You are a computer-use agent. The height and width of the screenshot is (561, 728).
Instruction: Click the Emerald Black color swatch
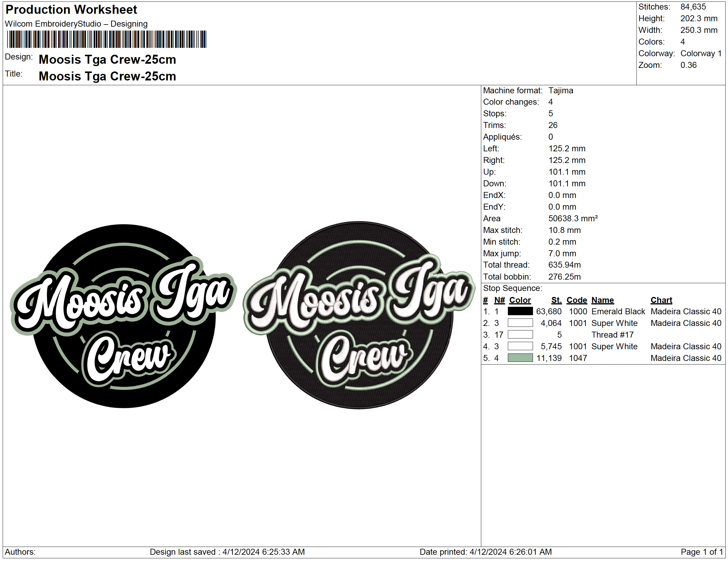point(520,311)
